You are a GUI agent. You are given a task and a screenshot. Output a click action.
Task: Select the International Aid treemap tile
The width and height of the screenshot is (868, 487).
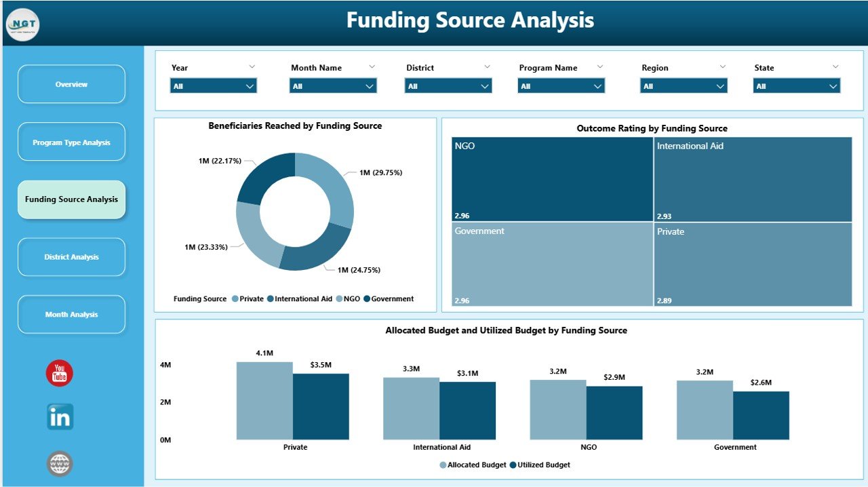[x=753, y=178]
